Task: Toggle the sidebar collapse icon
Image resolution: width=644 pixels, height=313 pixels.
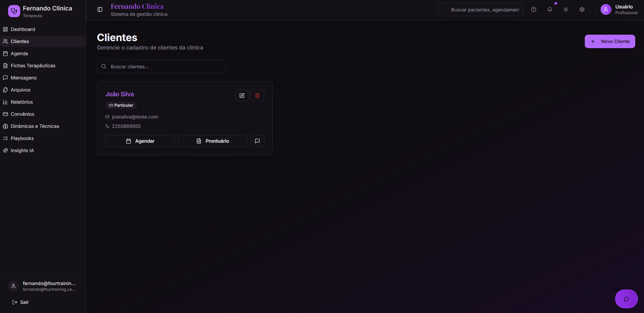Action: pyautogui.click(x=100, y=9)
